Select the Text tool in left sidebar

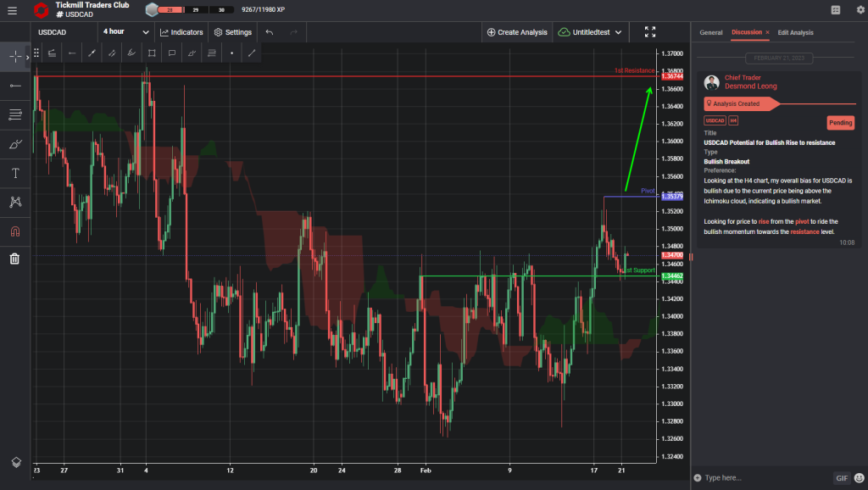tap(15, 173)
